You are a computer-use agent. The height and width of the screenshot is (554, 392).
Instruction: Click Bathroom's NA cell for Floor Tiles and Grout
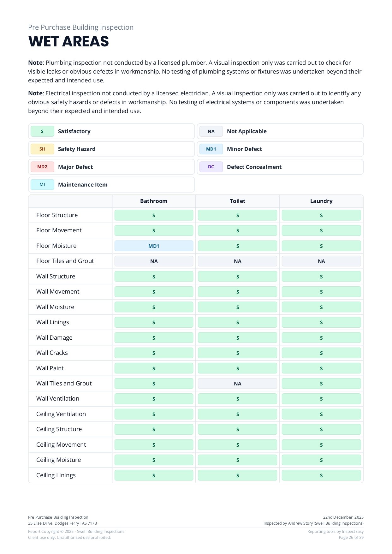coord(154,261)
